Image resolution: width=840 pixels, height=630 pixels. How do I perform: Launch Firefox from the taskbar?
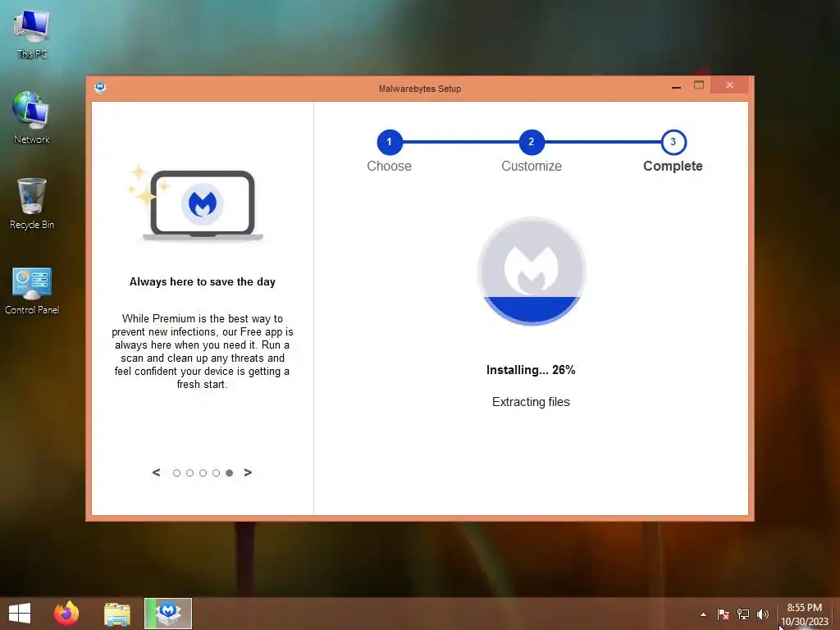tap(66, 614)
